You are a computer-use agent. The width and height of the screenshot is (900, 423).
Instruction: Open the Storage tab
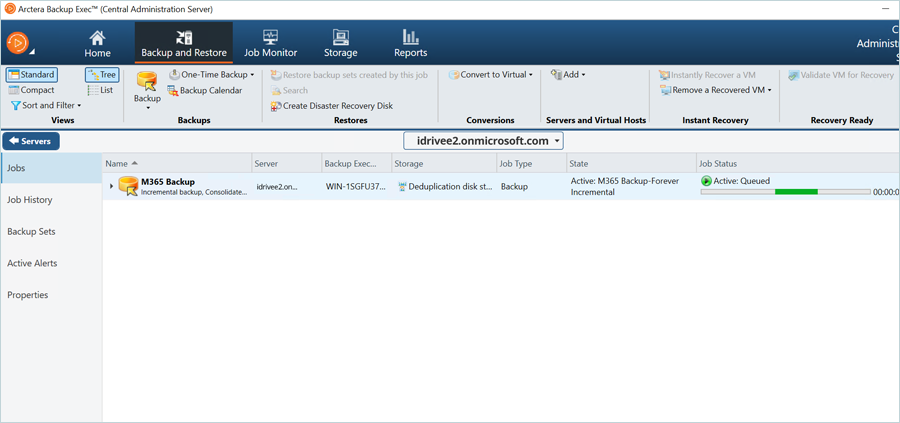tap(340, 43)
